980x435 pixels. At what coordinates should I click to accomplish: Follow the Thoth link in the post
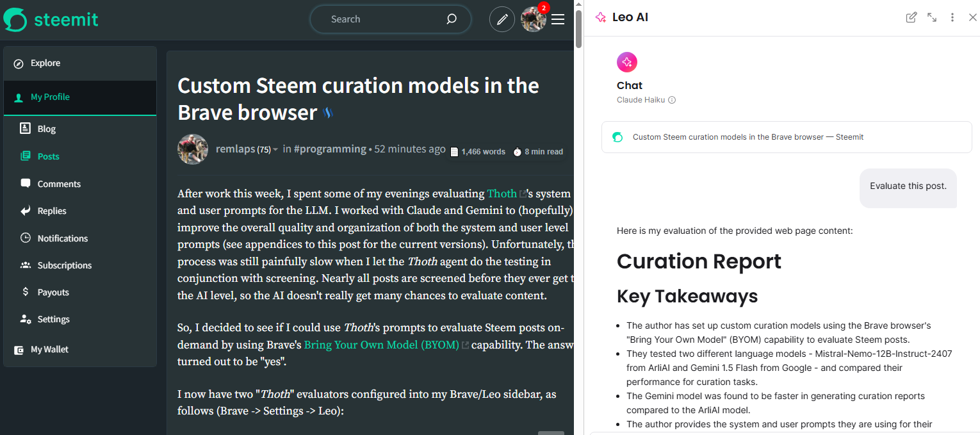coord(502,193)
